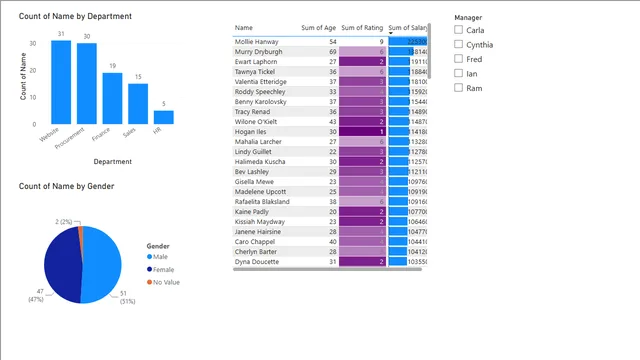Click the 51 (51%) pie data label
The height and width of the screenshot is (360, 640).
(x=127, y=298)
